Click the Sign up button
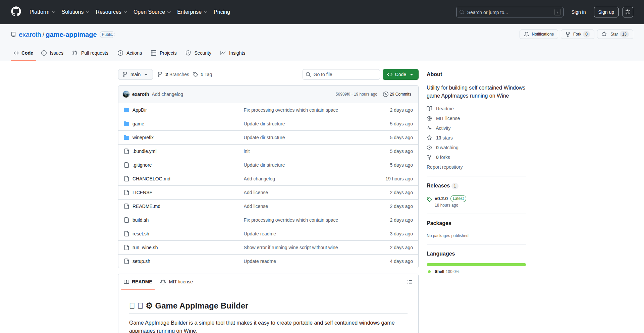The height and width of the screenshot is (333, 644). [x=606, y=12]
